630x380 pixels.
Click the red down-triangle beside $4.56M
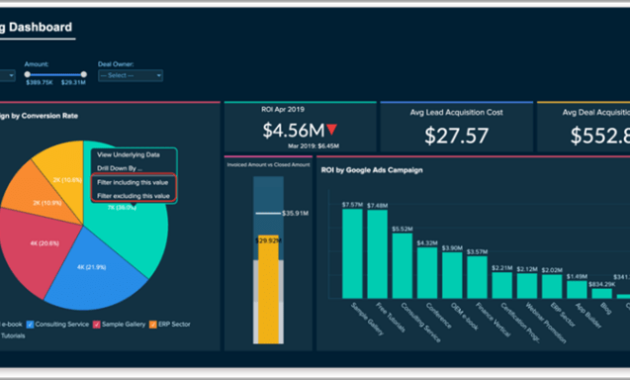331,129
